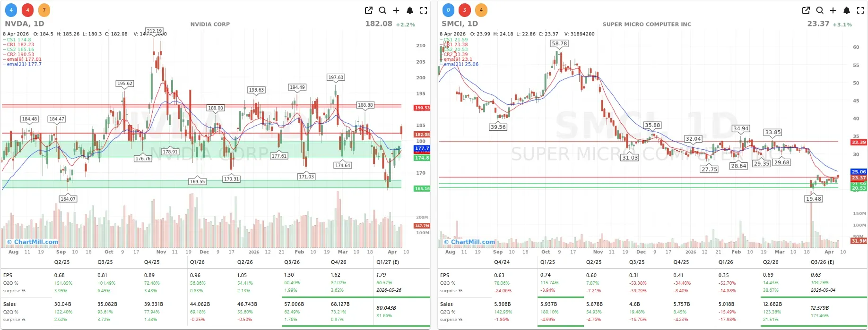Click the red 4 badge on NVDA chart

pos(28,10)
